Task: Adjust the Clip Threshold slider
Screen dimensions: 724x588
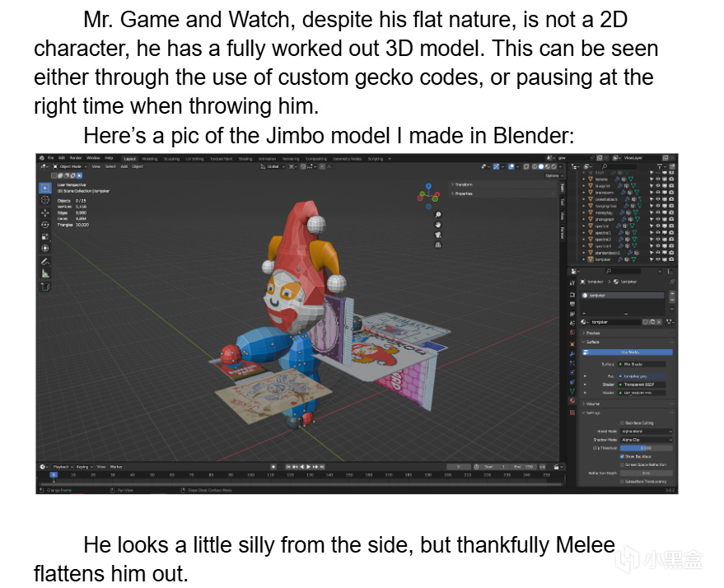Action: tap(646, 447)
